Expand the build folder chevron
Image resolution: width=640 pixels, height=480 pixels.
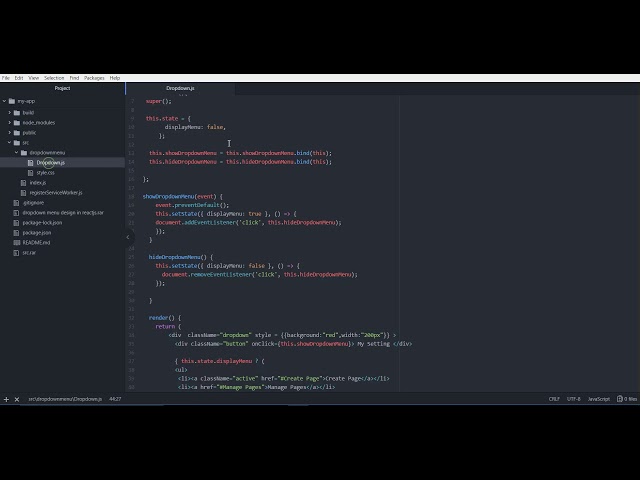tap(10, 113)
